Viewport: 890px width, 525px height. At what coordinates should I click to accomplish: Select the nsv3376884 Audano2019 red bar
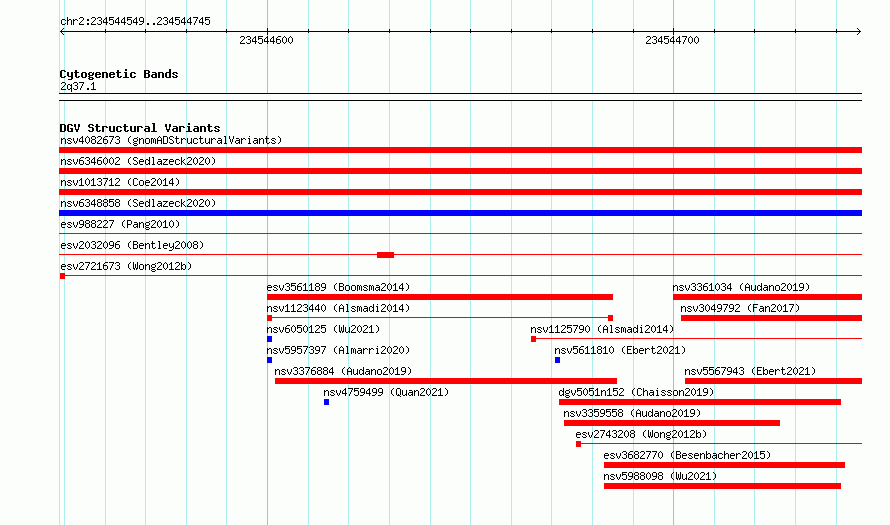click(446, 381)
